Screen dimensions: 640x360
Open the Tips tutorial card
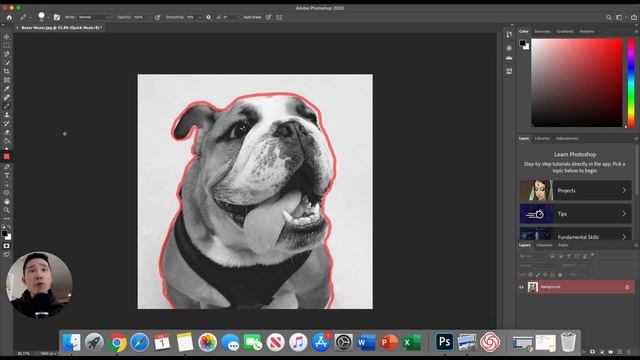click(x=576, y=213)
